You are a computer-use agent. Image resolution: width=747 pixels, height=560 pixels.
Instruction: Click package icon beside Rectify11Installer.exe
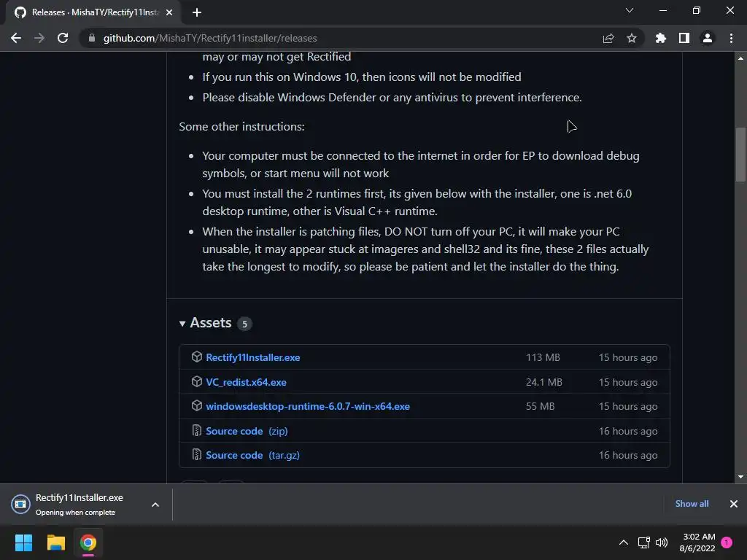pos(197,357)
